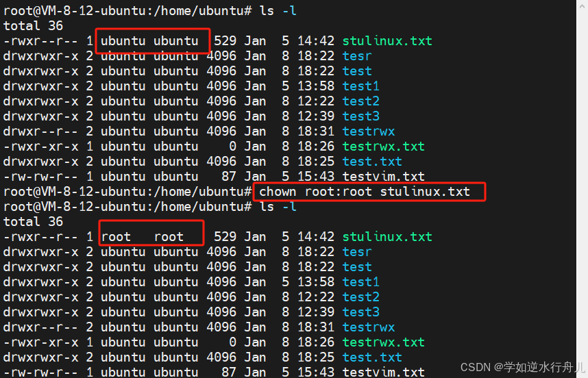Click the ls -l command typed before chown

(x=278, y=11)
